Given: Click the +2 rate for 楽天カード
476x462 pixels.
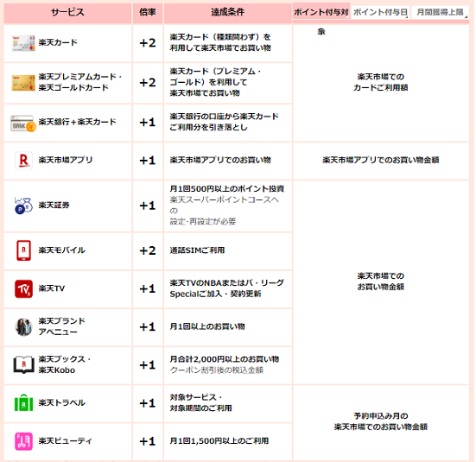Looking at the screenshot, I should 148,43.
